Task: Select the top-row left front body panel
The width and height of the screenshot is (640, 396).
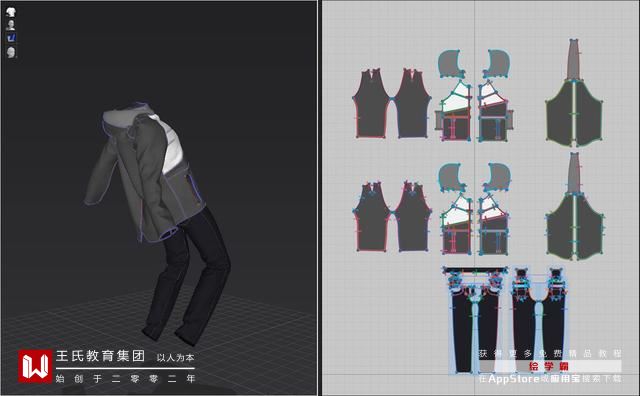Action: [456, 111]
